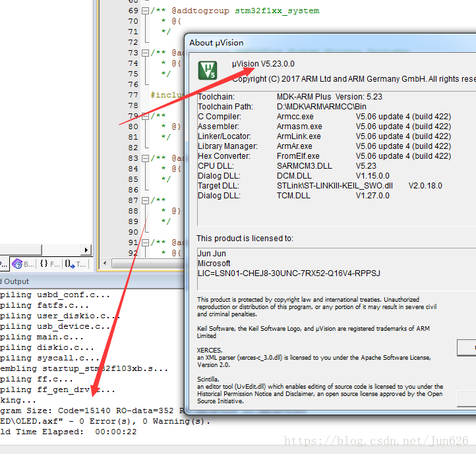The image size is (476, 454).
Task: Collapse the comment fold at line 69
Action: click(146, 11)
